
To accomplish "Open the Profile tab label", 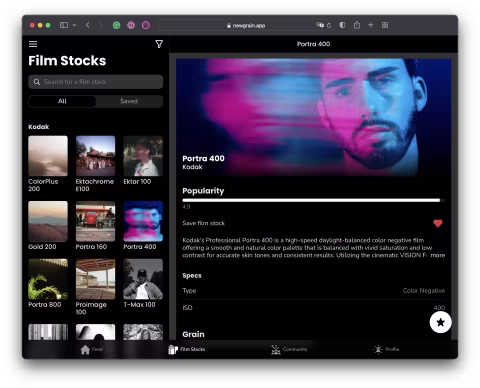I will [x=392, y=349].
